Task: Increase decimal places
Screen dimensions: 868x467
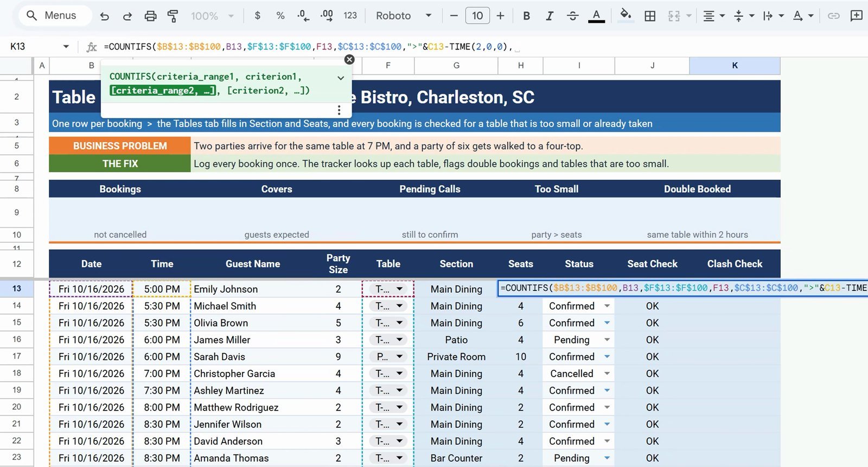Action: pyautogui.click(x=327, y=16)
